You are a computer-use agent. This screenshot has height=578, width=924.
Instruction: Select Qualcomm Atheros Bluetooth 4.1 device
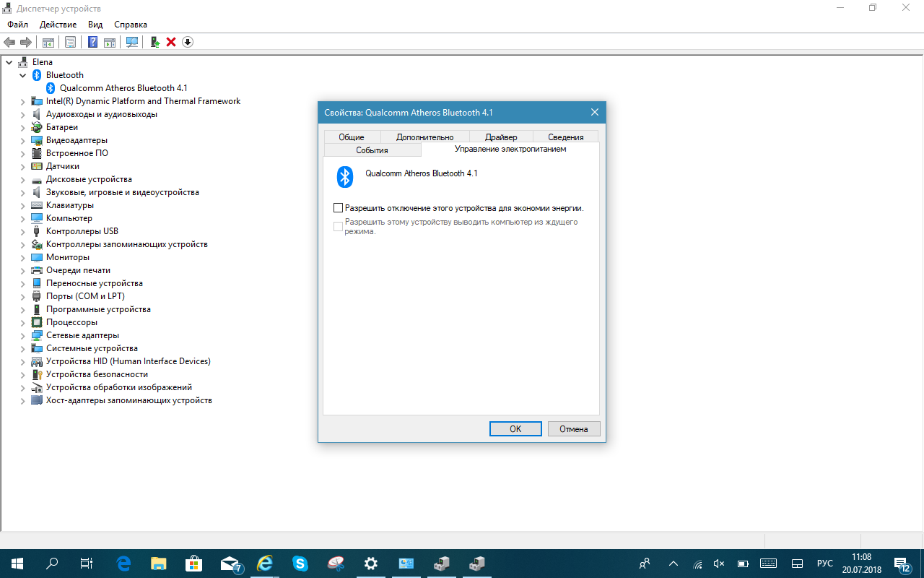click(123, 88)
